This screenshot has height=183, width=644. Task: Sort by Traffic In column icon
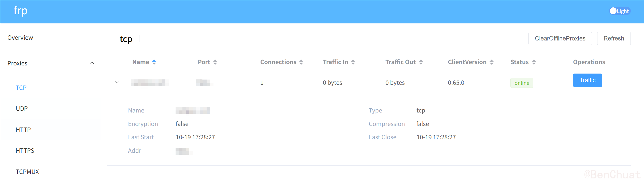(353, 62)
